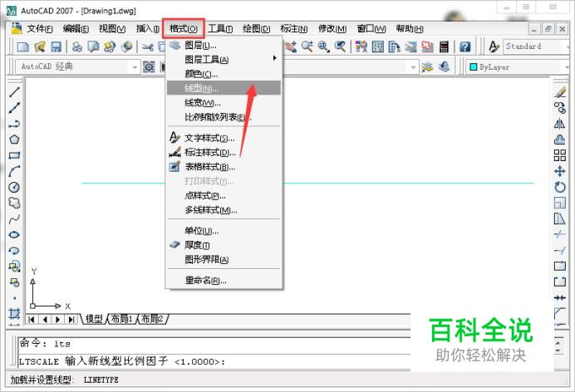Choose 重命名 from the format menu
Image resolution: width=575 pixels, height=392 pixels.
(224, 281)
